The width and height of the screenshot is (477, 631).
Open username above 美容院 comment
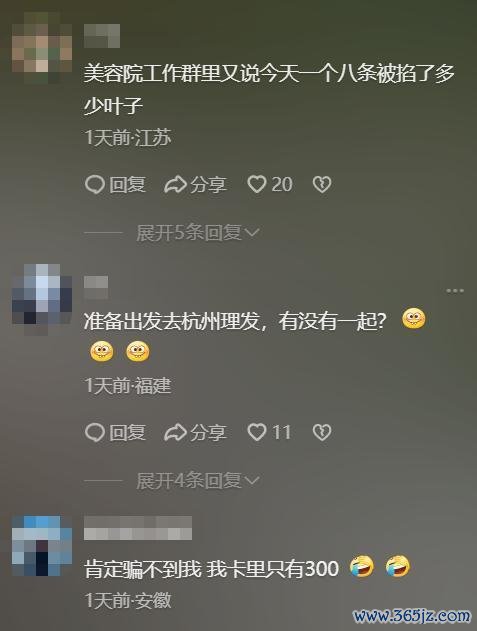[102, 36]
